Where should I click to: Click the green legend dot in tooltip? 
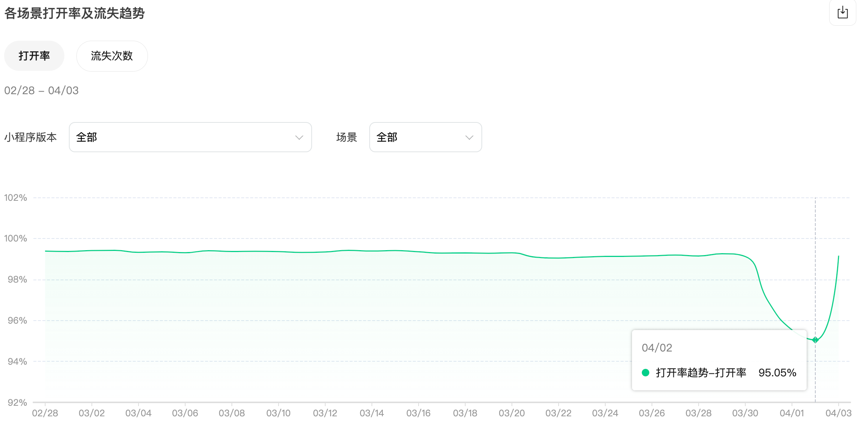[646, 373]
